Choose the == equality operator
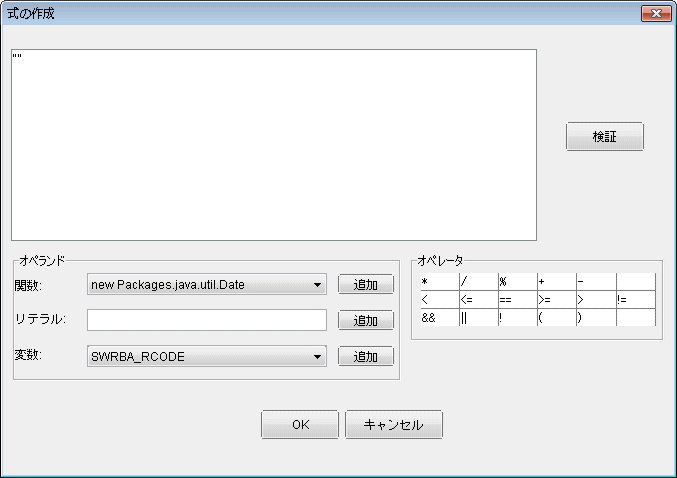This screenshot has height=478, width=677. 518,300
